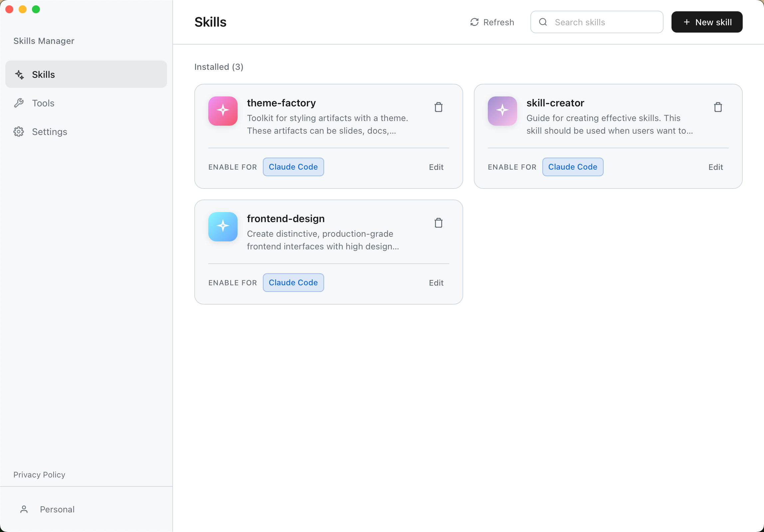The width and height of the screenshot is (764, 532).
Task: Toggle Claude Code for theme-factory
Action: tap(293, 167)
